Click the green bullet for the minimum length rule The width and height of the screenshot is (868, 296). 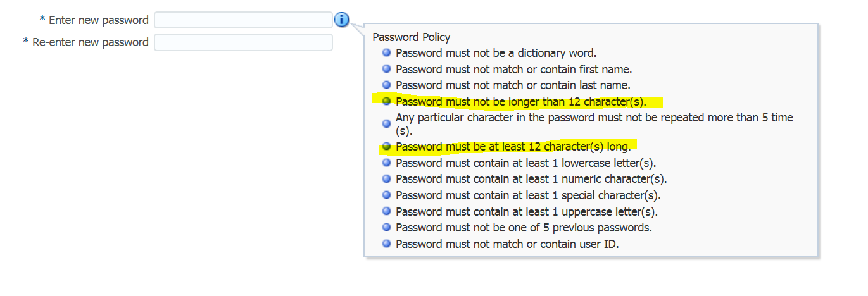(x=387, y=147)
